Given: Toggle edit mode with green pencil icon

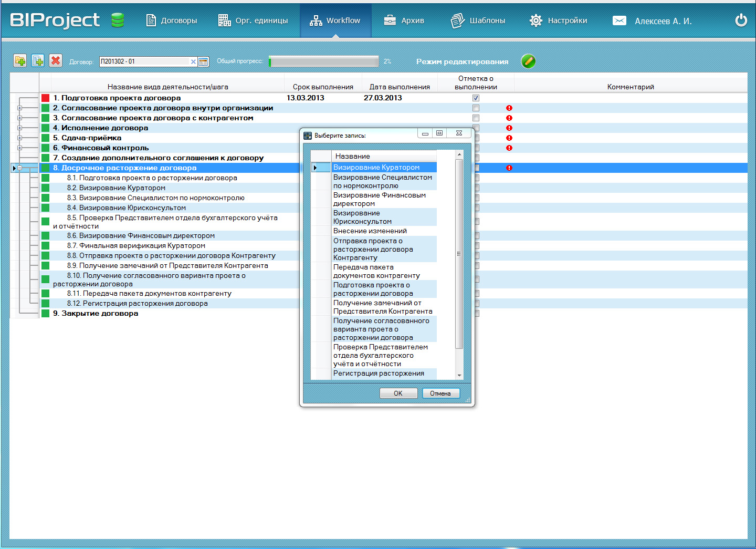Looking at the screenshot, I should pos(528,61).
